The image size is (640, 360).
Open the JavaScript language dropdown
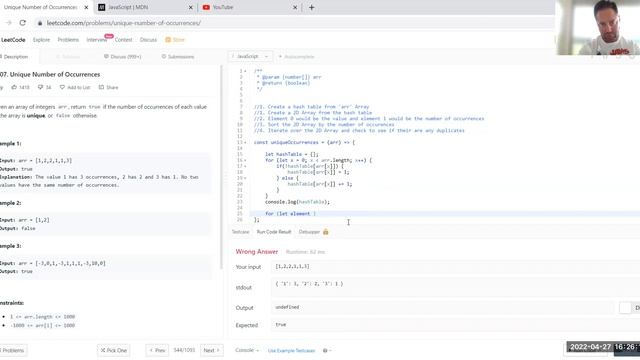tap(250, 57)
